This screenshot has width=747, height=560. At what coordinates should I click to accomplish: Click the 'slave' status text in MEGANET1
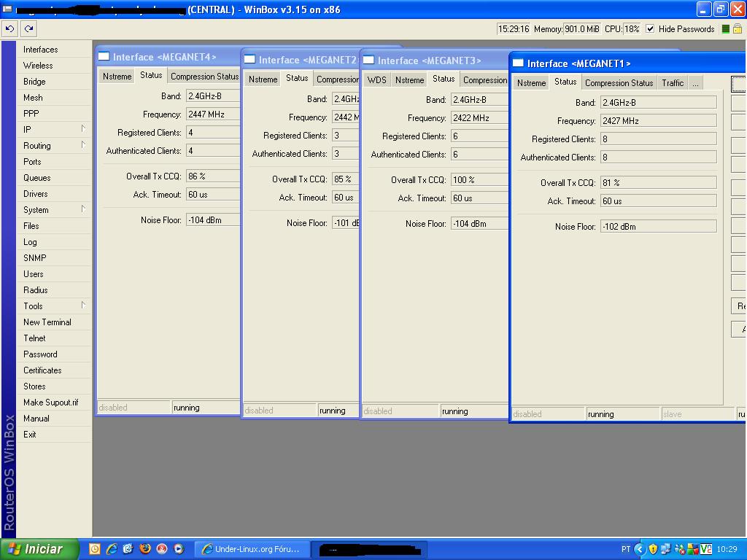pyautogui.click(x=672, y=414)
